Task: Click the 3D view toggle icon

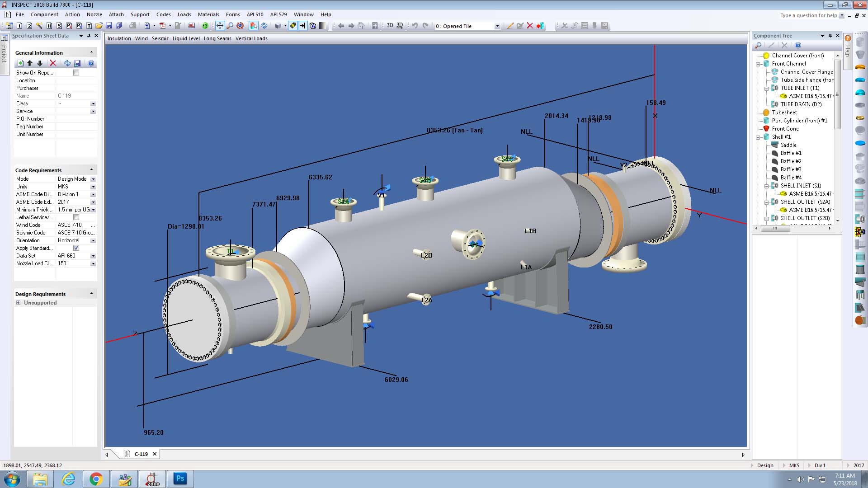Action: pos(388,25)
